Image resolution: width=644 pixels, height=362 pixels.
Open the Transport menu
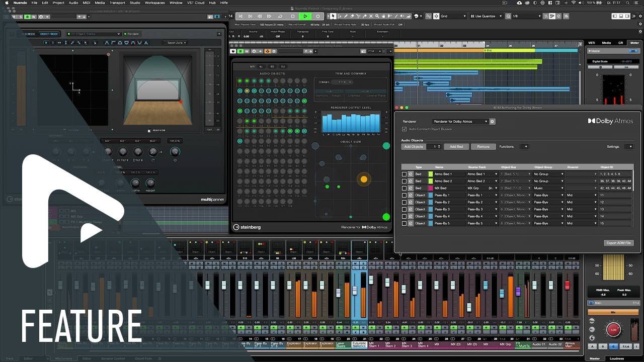pos(117,3)
